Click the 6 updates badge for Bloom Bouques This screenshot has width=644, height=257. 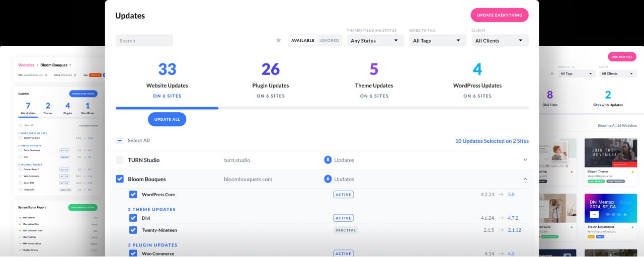point(328,179)
